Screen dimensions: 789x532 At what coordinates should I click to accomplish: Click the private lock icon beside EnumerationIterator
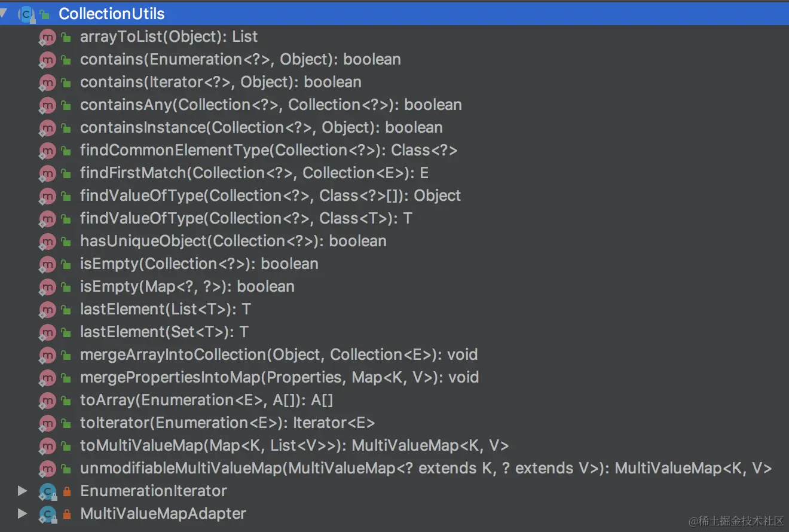tap(67, 491)
